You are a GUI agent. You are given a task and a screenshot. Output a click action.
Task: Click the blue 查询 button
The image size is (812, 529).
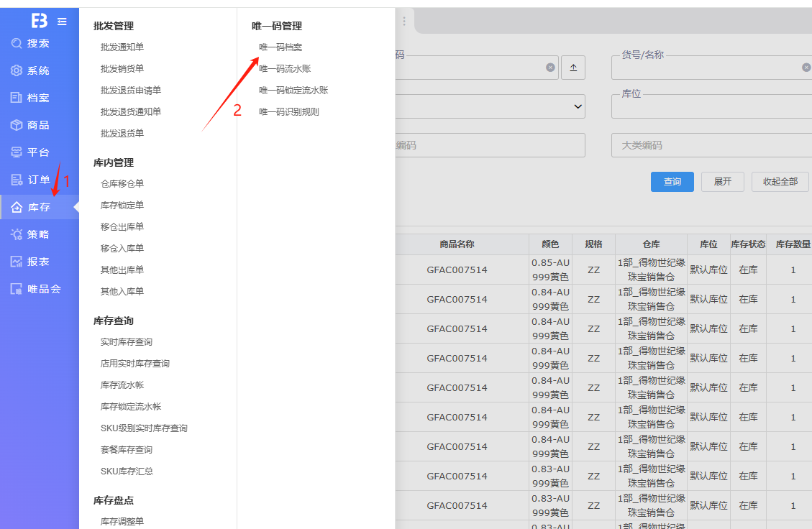tap(672, 182)
